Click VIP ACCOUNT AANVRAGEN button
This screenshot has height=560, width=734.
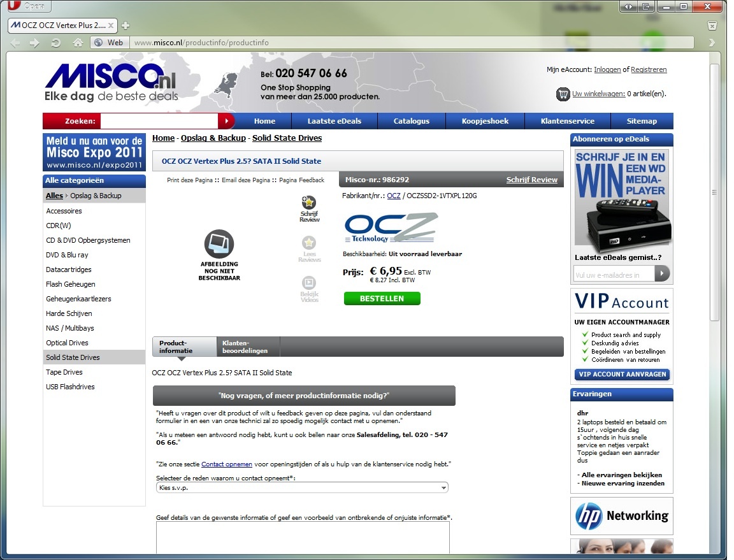point(622,375)
